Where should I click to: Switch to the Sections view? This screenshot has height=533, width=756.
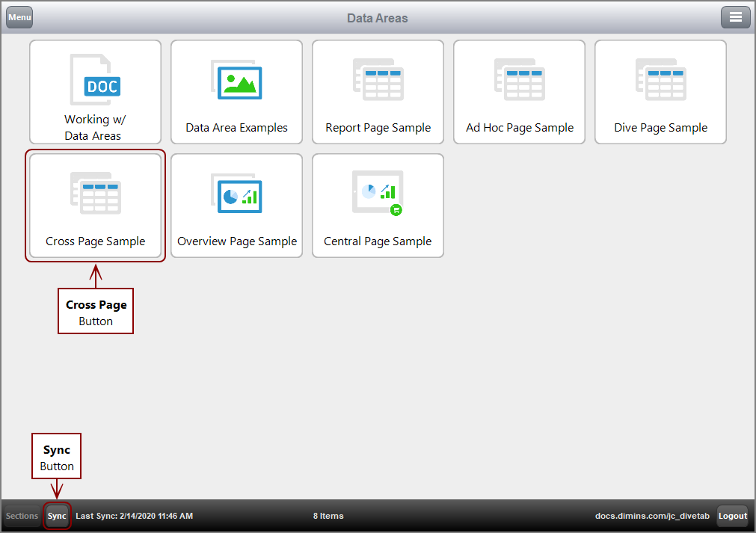click(21, 516)
